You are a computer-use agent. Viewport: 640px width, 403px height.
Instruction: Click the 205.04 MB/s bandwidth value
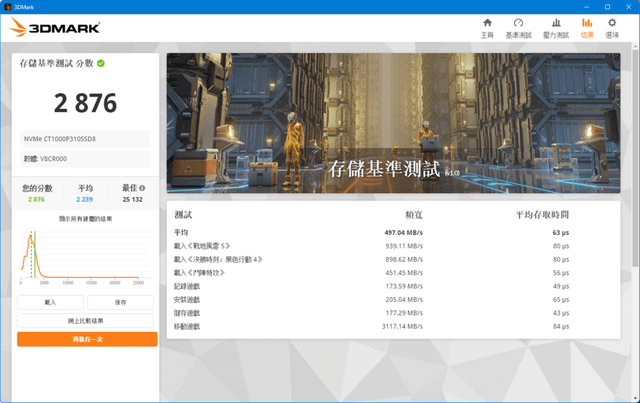click(404, 300)
